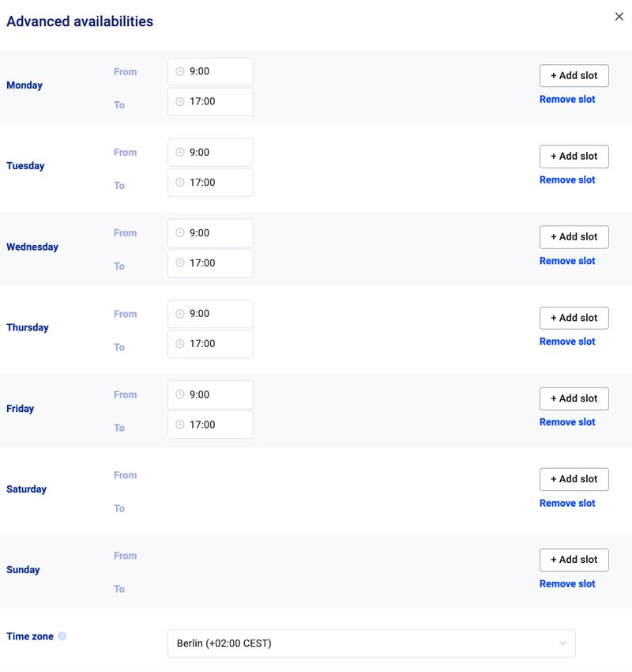
Task: Remove Wednesday's availability slot
Action: pos(567,260)
